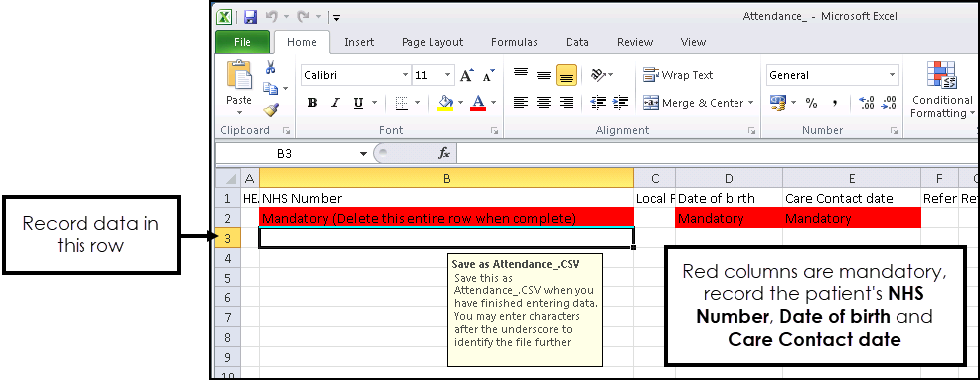Switch to the Page Layout tab
This screenshot has width=980, height=380.
click(432, 42)
